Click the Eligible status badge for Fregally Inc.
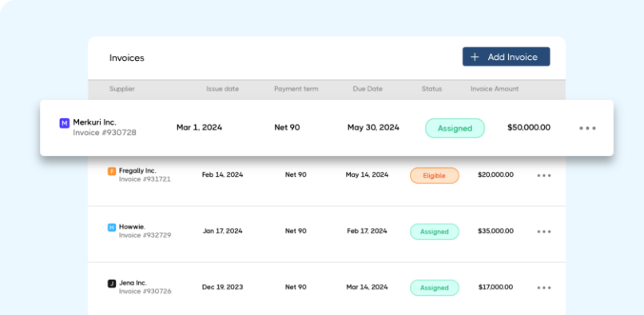This screenshot has width=644, height=315. 435,176
